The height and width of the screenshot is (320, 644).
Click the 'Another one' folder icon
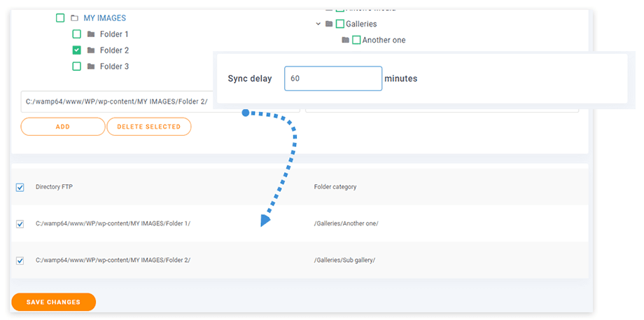coord(345,40)
